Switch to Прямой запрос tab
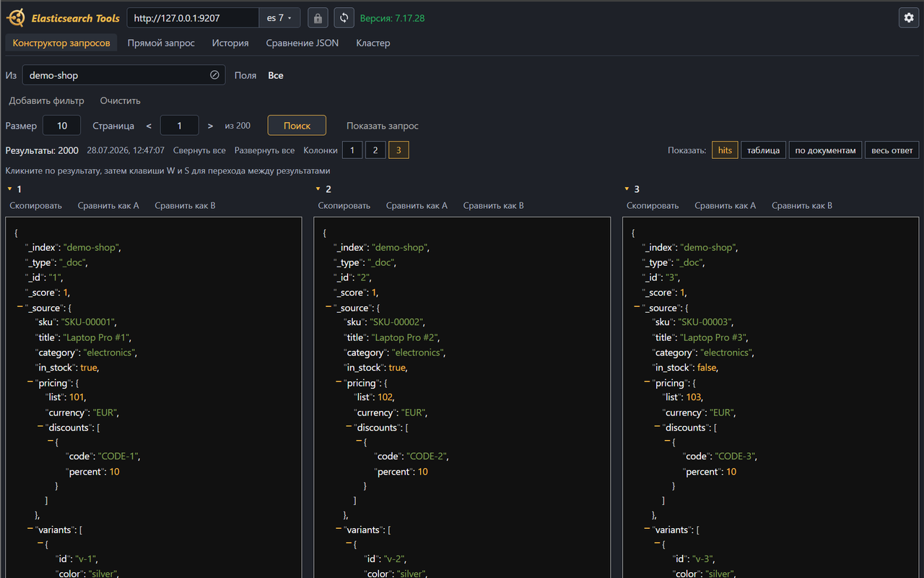The width and height of the screenshot is (924, 578). click(161, 43)
